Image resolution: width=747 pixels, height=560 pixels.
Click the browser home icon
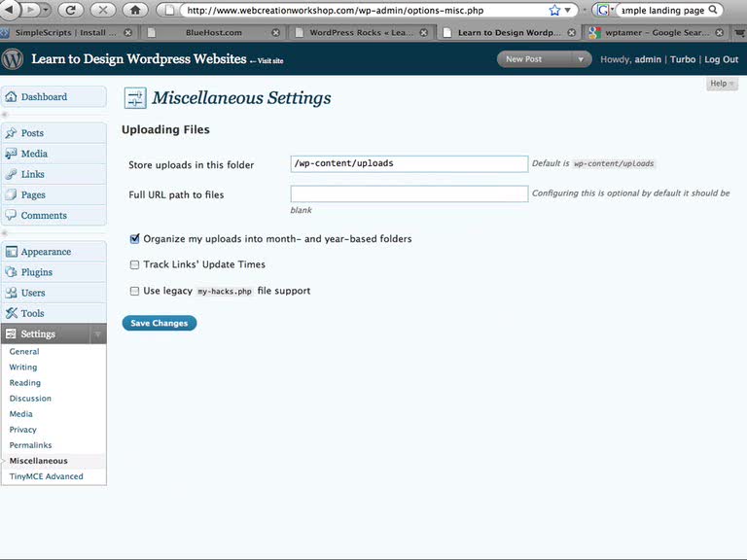click(x=135, y=10)
